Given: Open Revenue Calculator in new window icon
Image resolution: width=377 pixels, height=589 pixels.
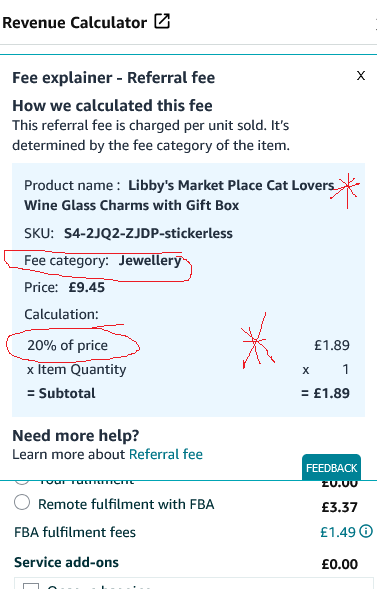Looking at the screenshot, I should tap(162, 21).
